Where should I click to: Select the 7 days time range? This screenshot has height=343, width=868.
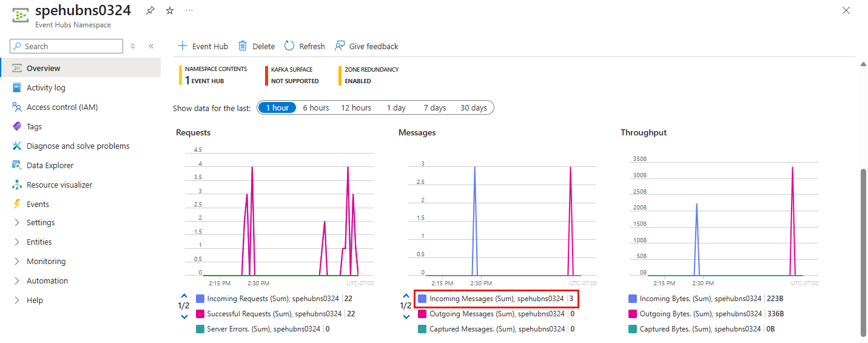coord(434,108)
